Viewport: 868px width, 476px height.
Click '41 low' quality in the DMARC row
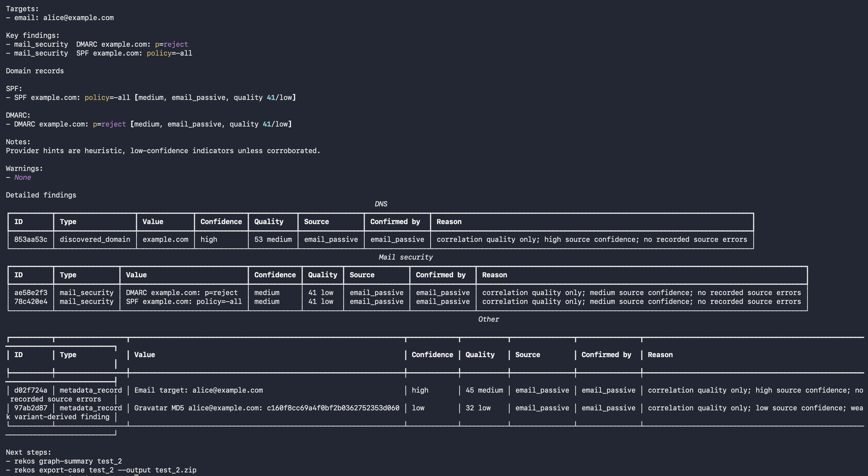[x=321, y=292]
